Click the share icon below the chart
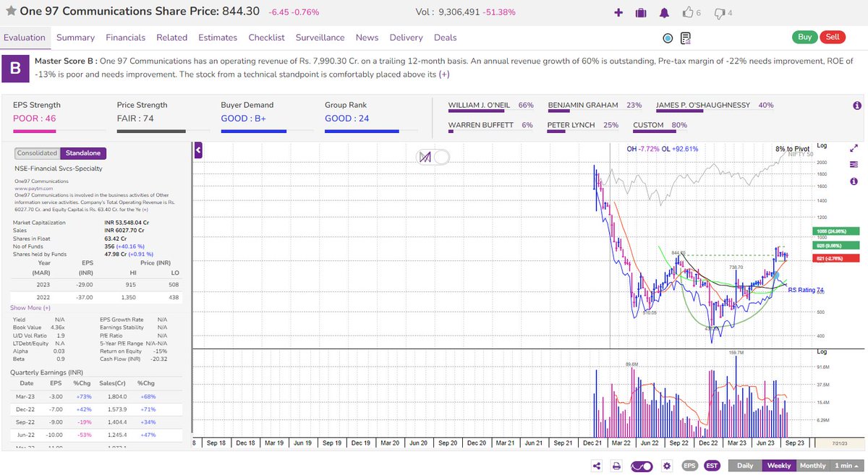This screenshot has height=475, width=868. pyautogui.click(x=596, y=466)
